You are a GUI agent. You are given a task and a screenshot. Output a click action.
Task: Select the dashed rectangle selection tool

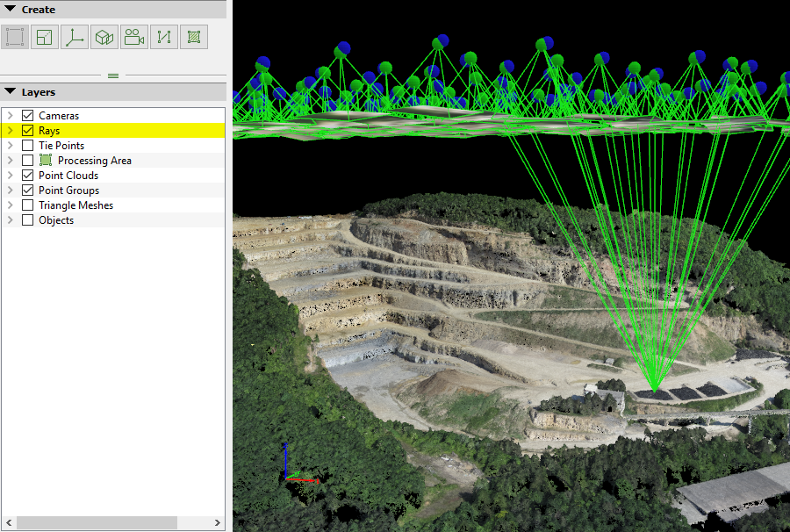[15, 37]
